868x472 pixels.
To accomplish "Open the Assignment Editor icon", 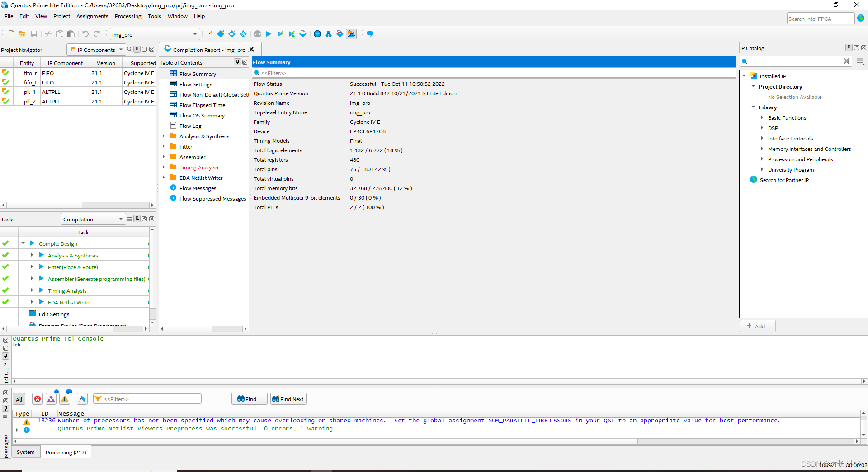I will point(220,33).
